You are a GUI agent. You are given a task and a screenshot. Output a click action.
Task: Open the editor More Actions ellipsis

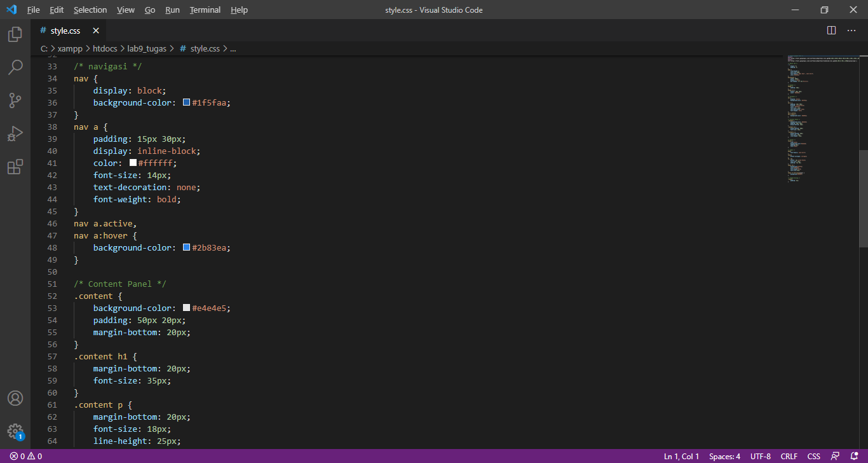pyautogui.click(x=851, y=31)
